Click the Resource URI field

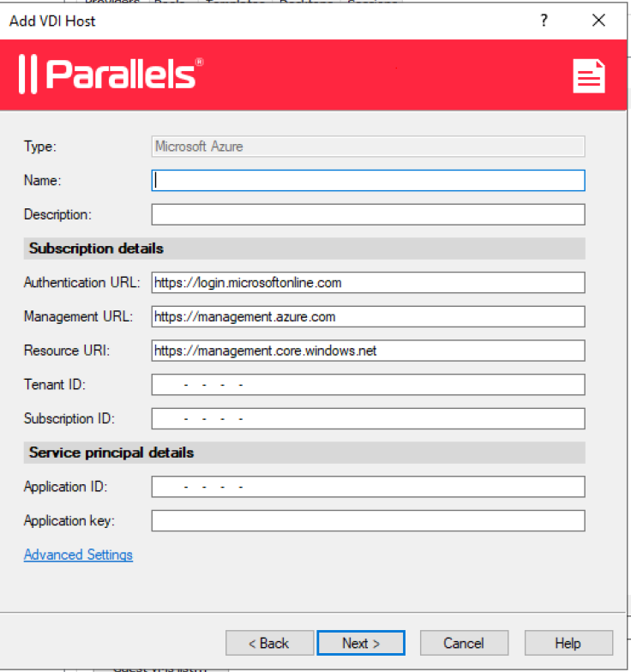pos(369,351)
